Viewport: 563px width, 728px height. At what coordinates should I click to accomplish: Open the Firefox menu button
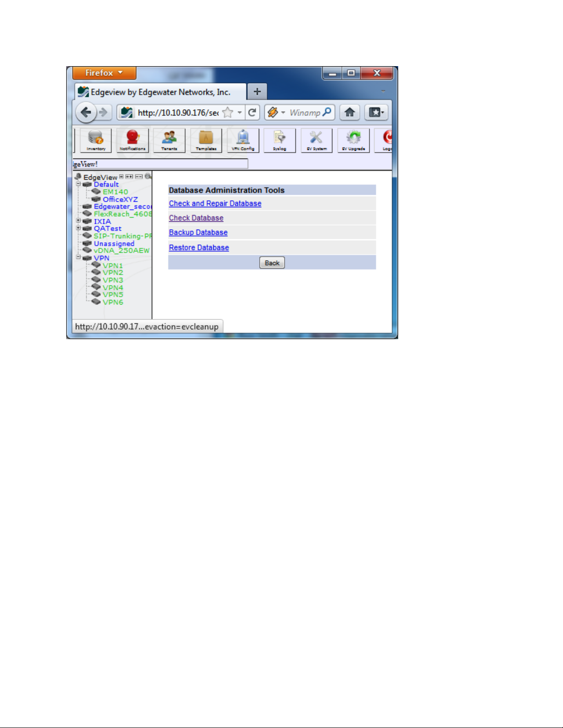tap(104, 73)
